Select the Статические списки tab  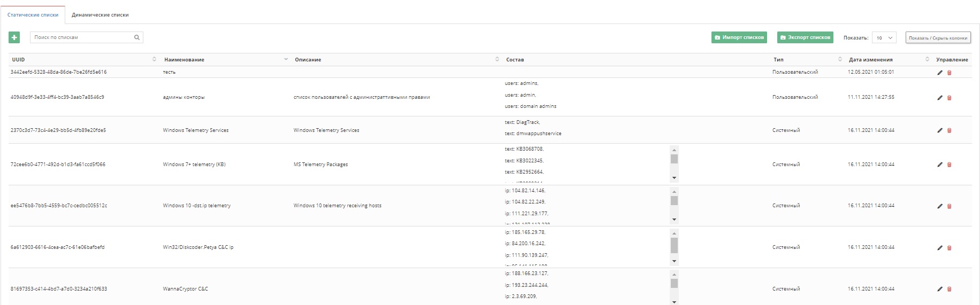(x=33, y=15)
